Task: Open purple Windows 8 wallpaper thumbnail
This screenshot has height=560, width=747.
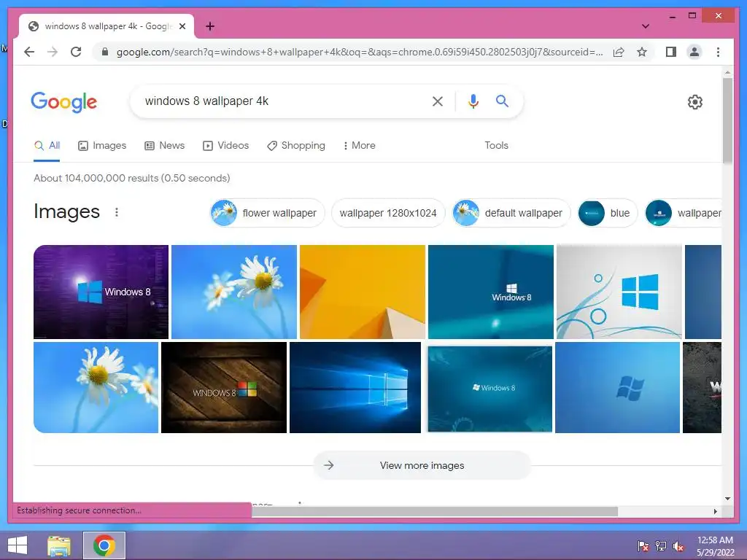Action: [x=101, y=292]
